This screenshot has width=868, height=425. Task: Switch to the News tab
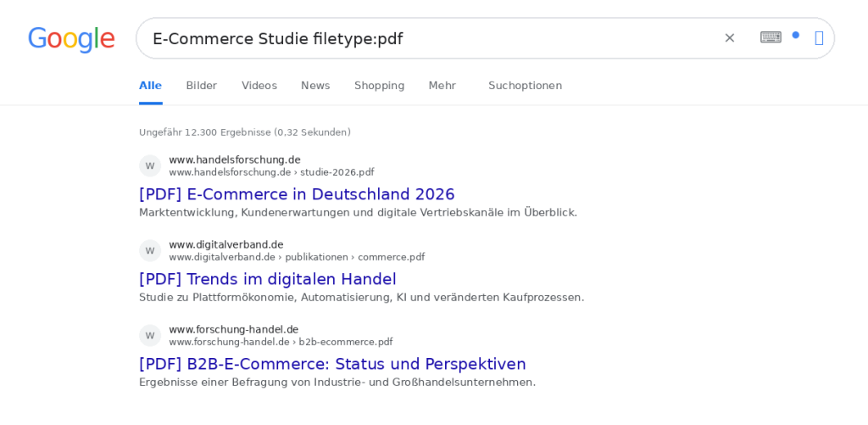tap(315, 86)
